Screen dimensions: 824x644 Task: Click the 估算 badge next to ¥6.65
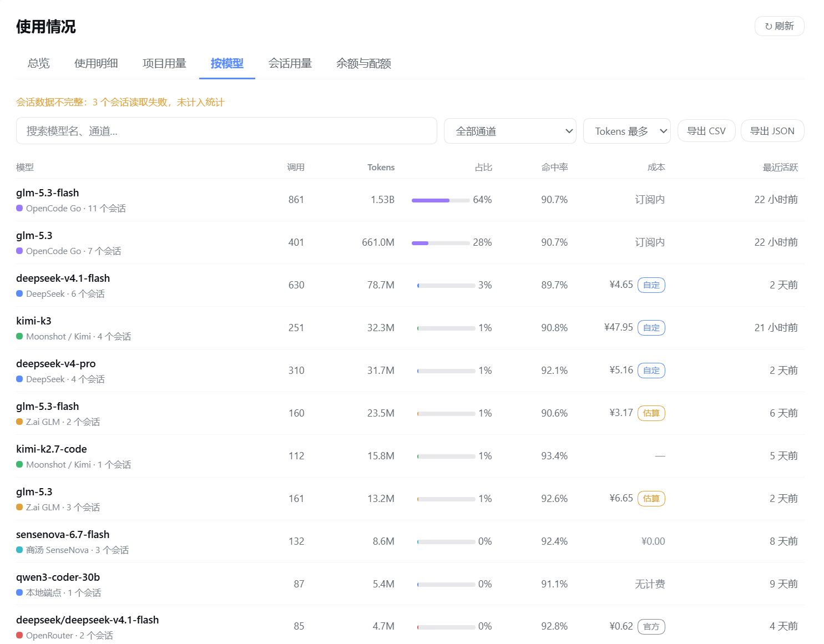pos(651,499)
